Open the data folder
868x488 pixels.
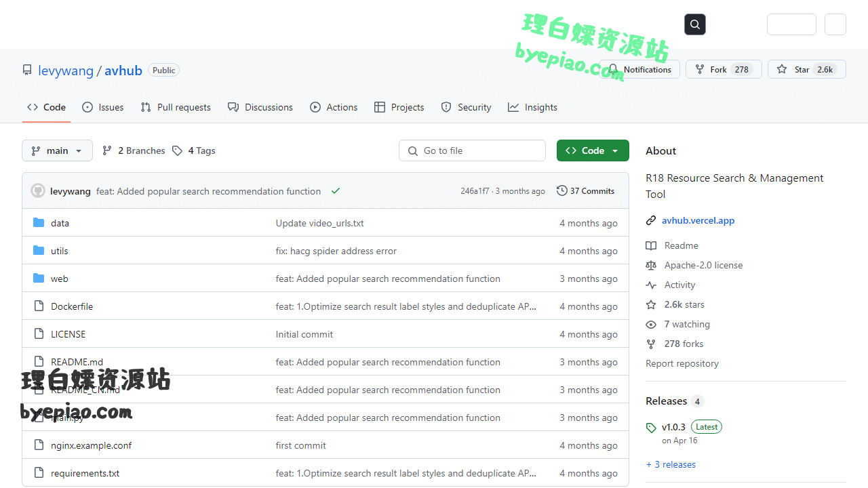click(x=60, y=223)
